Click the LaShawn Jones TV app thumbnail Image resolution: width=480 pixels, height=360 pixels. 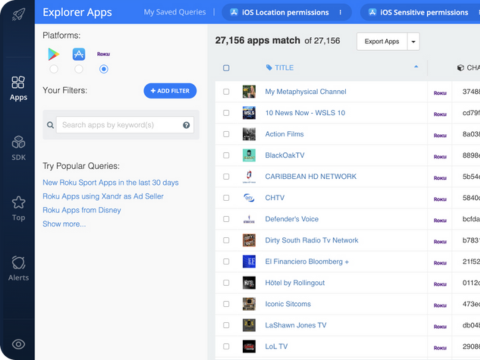(x=249, y=325)
